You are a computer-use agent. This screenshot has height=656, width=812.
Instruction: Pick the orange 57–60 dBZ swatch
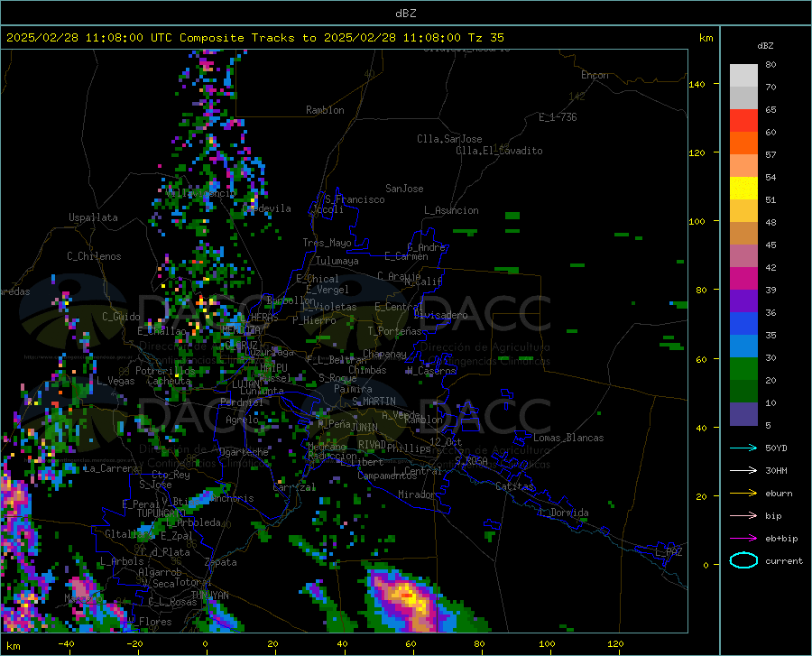(x=743, y=143)
